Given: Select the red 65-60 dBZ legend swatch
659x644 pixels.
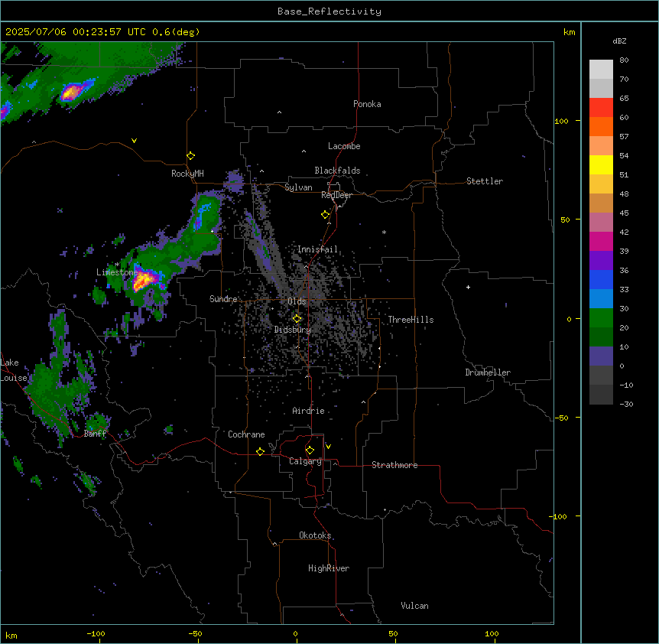Looking at the screenshot, I should 601,107.
